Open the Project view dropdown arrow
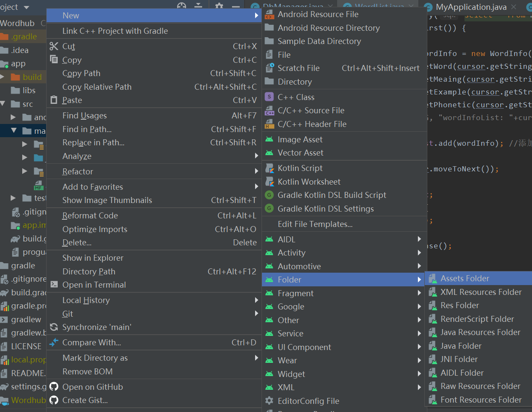 26,7
